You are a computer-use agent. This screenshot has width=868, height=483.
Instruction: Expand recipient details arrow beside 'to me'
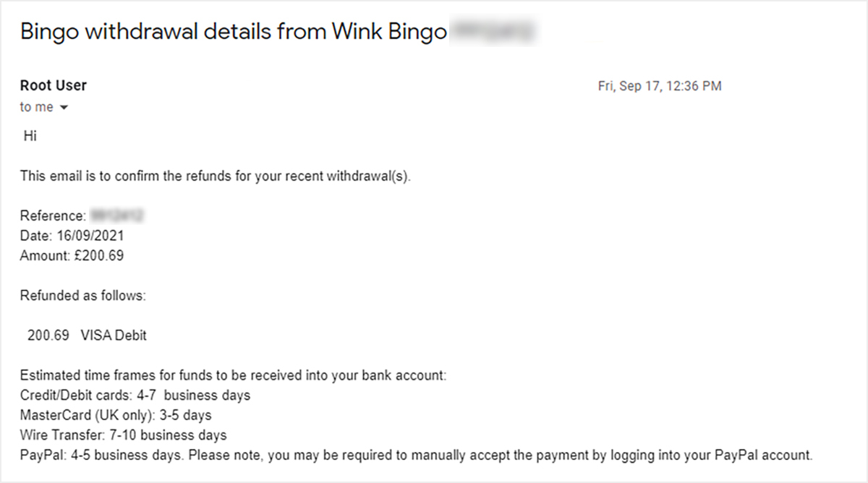pos(64,108)
